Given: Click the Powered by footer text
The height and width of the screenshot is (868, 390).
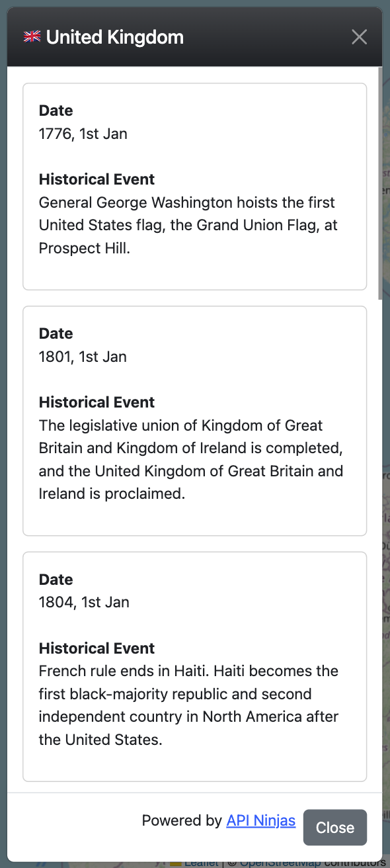Looking at the screenshot, I should 182,820.
